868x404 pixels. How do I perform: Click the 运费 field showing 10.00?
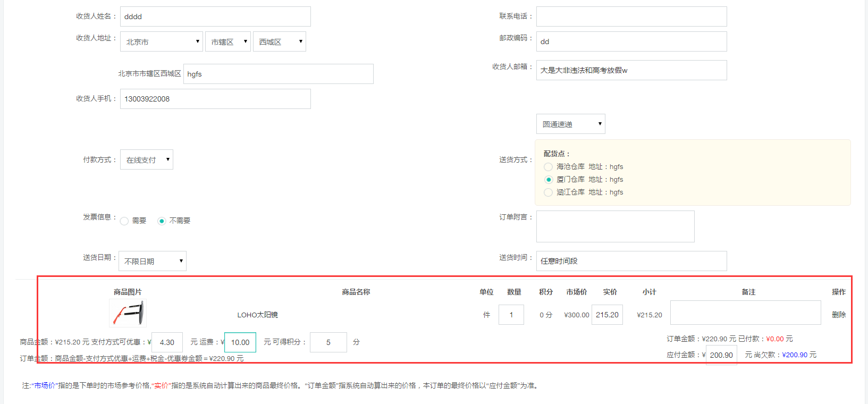click(x=240, y=342)
